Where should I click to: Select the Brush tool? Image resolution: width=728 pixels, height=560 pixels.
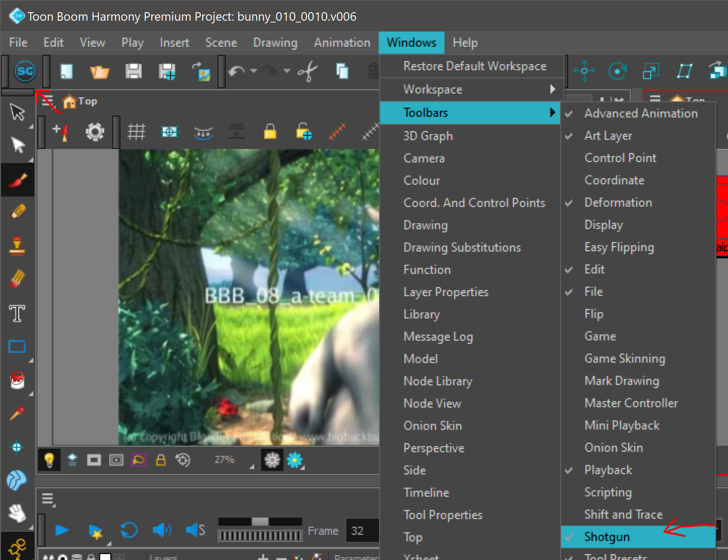point(18,180)
